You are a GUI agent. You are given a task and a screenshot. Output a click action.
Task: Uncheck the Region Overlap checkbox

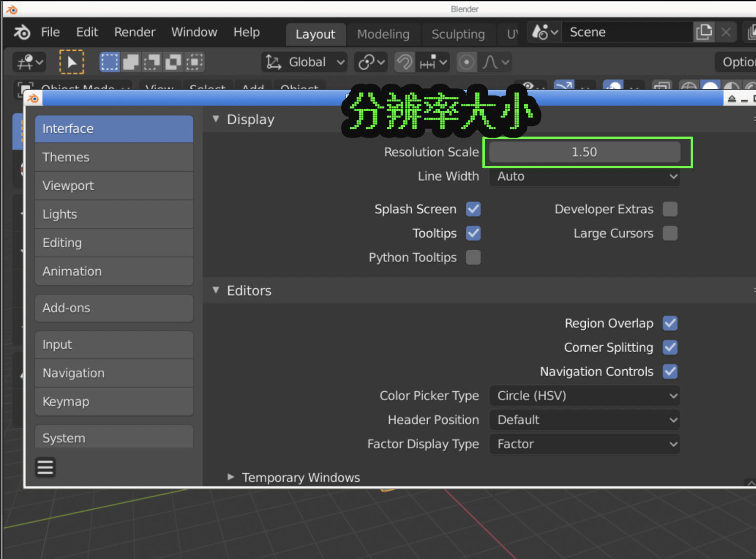click(x=670, y=323)
